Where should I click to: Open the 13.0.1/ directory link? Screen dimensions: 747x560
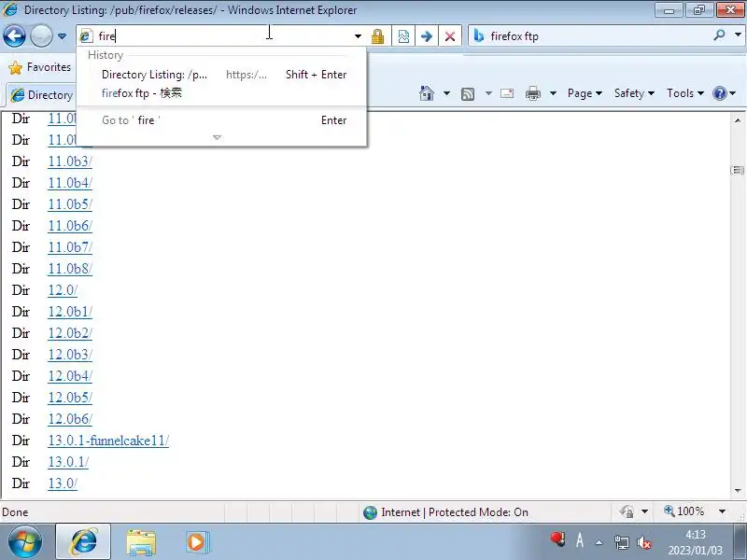click(68, 462)
